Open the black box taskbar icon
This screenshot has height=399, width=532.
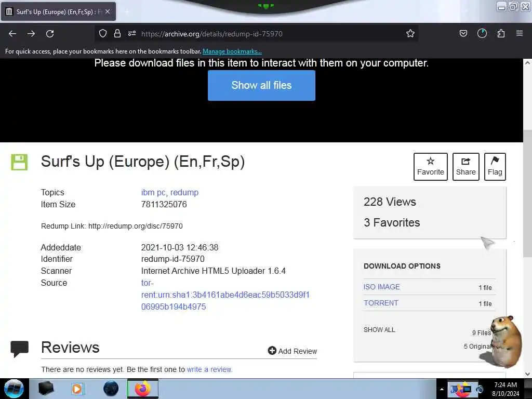pyautogui.click(x=46, y=389)
